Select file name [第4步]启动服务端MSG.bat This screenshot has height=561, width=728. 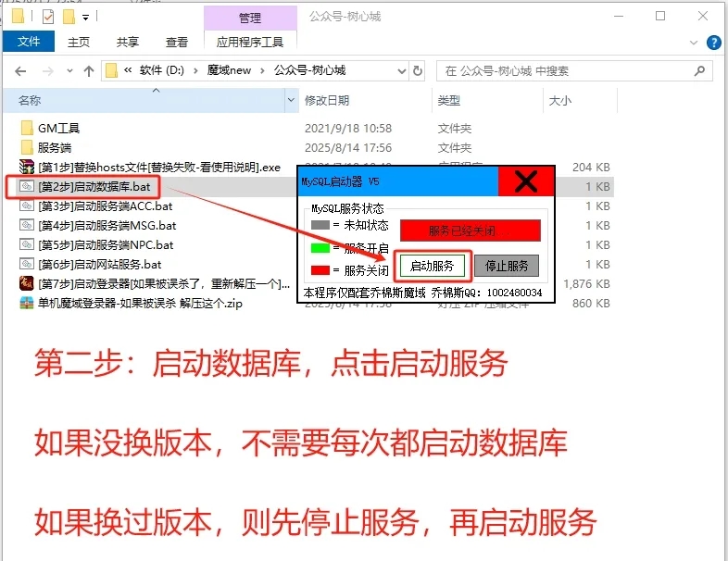coord(107,226)
